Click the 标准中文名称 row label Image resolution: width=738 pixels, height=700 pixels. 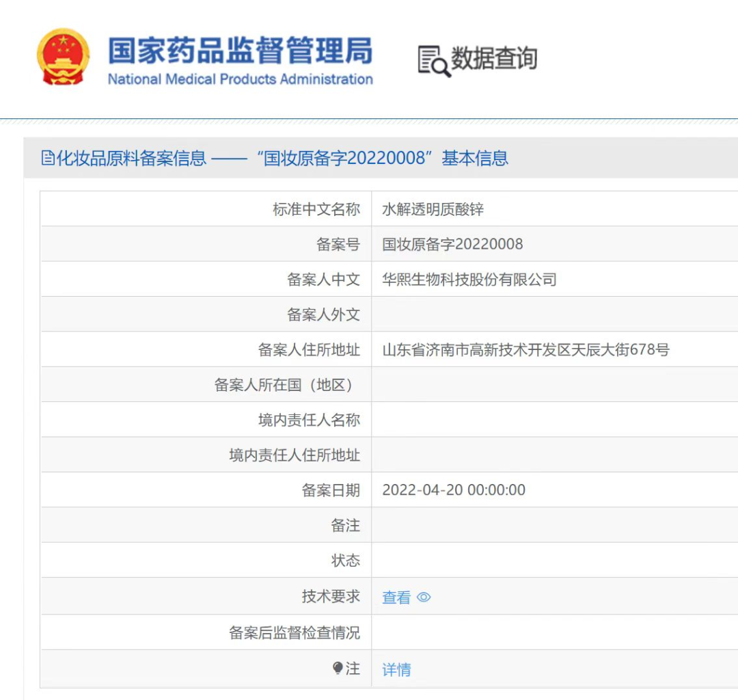(x=318, y=208)
